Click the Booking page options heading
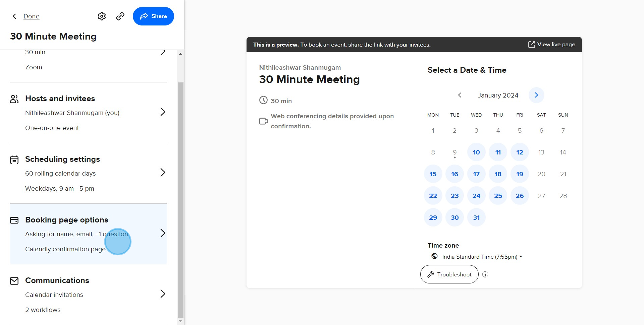Image resolution: width=644 pixels, height=325 pixels. (x=67, y=220)
